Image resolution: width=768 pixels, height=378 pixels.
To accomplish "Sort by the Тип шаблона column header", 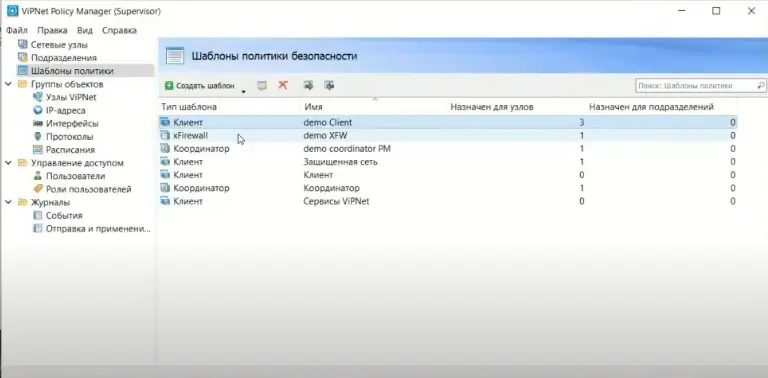I will tap(189, 107).
